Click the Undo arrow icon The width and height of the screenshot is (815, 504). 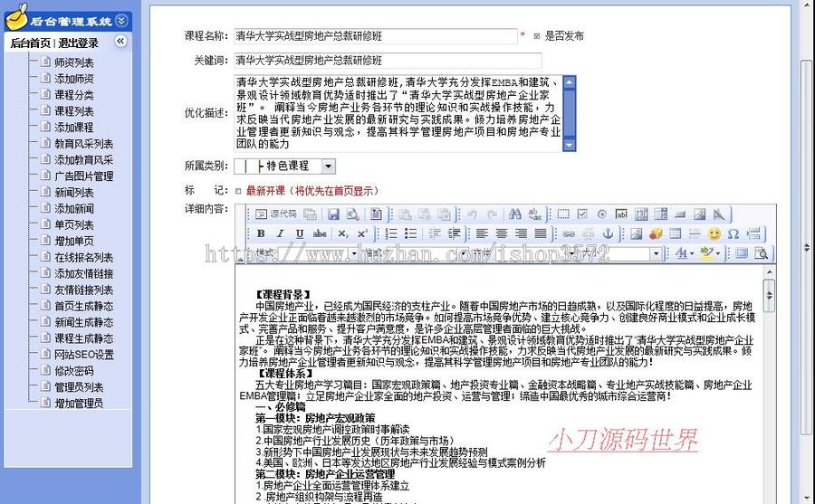coord(472,214)
